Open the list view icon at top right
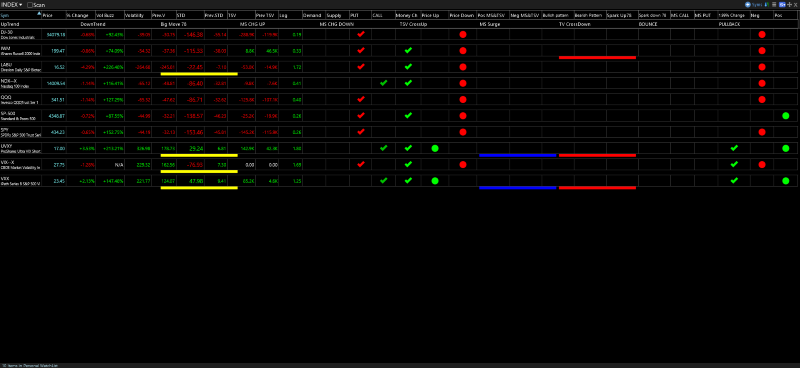 tap(773, 4)
